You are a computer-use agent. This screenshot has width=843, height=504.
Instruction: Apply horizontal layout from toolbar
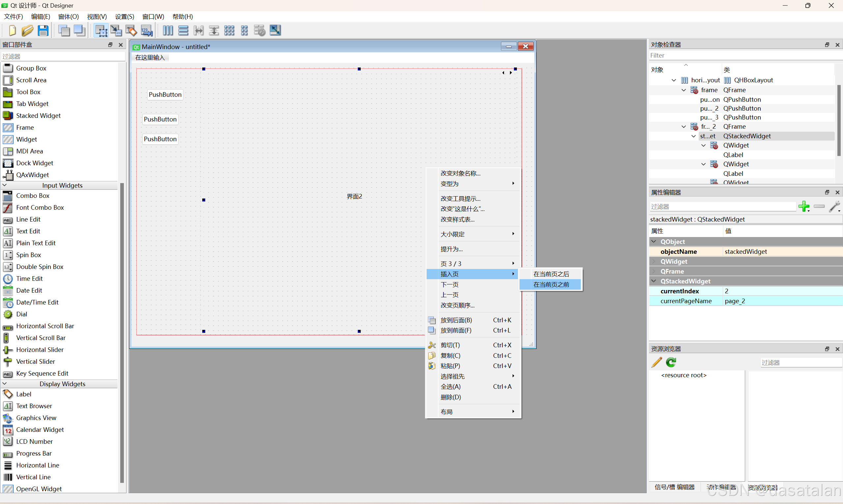coord(168,31)
